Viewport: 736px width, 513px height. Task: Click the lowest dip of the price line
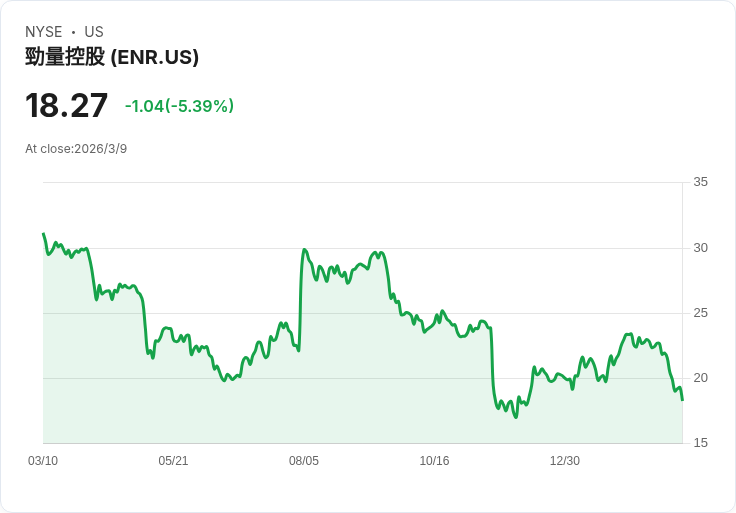516,416
